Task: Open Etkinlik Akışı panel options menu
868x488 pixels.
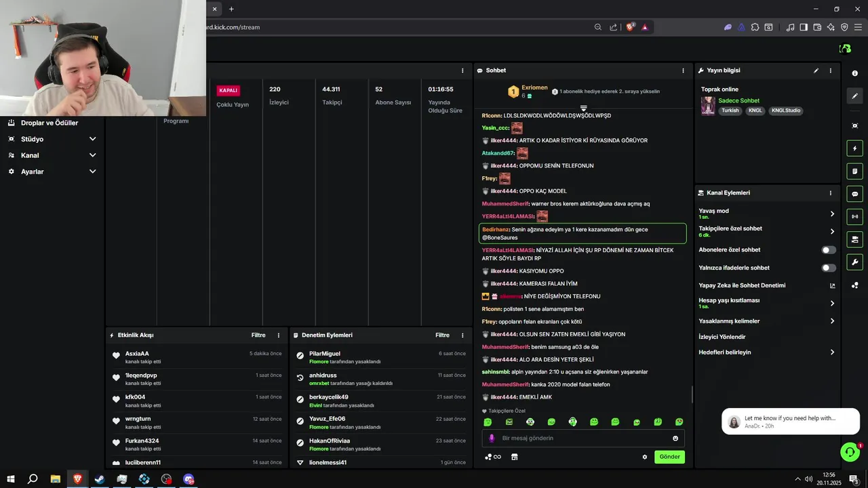Action: 278,335
